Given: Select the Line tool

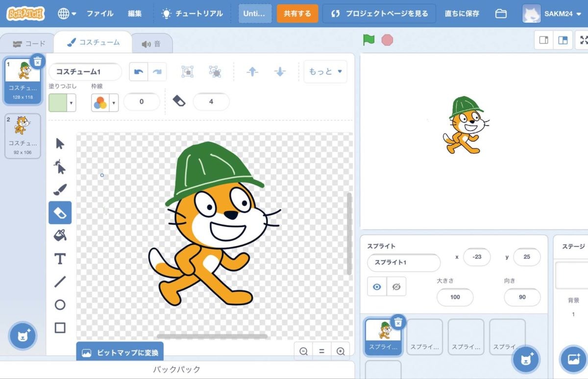Looking at the screenshot, I should click(x=60, y=282).
